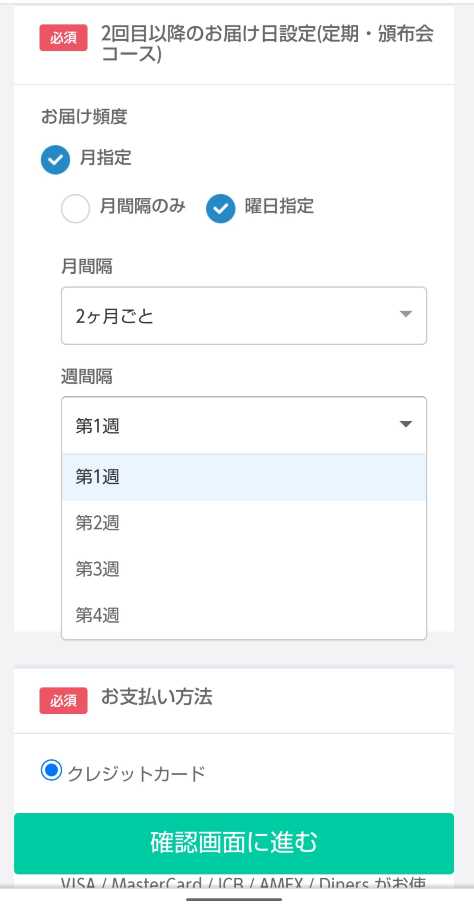Click the arrow icon on 2ヶ月ごと dropdown
Viewport: 474px width, 909px height.
(406, 314)
